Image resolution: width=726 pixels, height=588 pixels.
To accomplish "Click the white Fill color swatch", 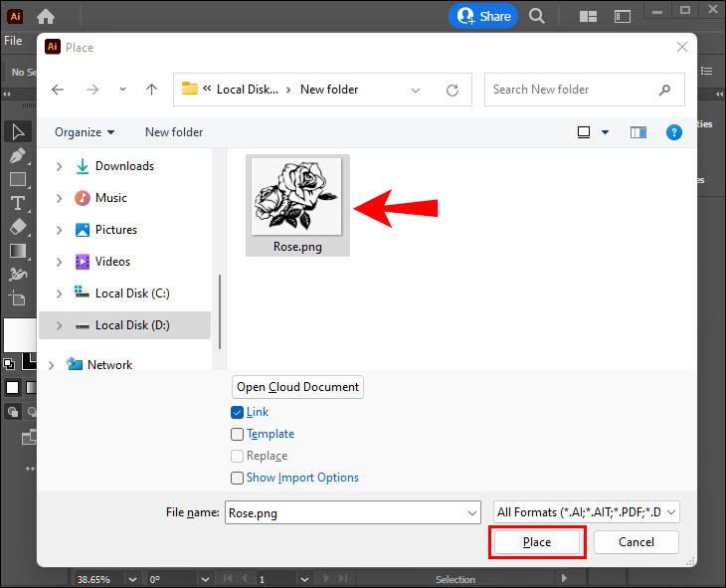I will click(20, 335).
